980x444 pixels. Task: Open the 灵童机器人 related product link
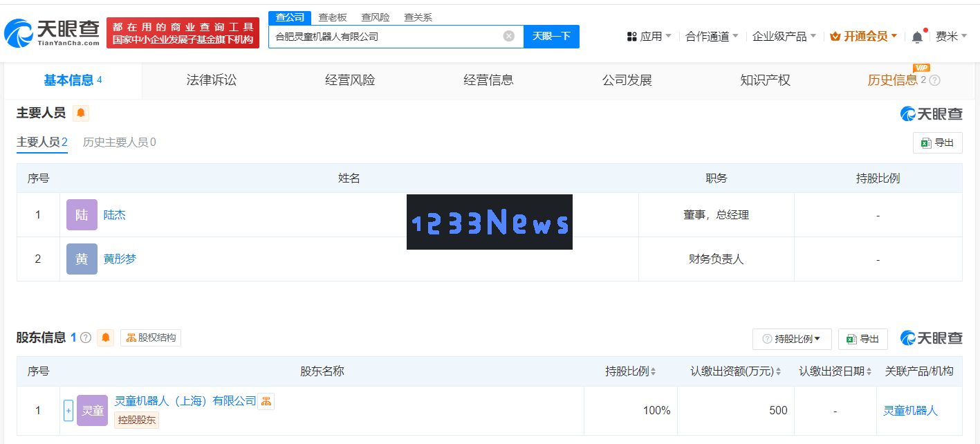[x=911, y=411]
